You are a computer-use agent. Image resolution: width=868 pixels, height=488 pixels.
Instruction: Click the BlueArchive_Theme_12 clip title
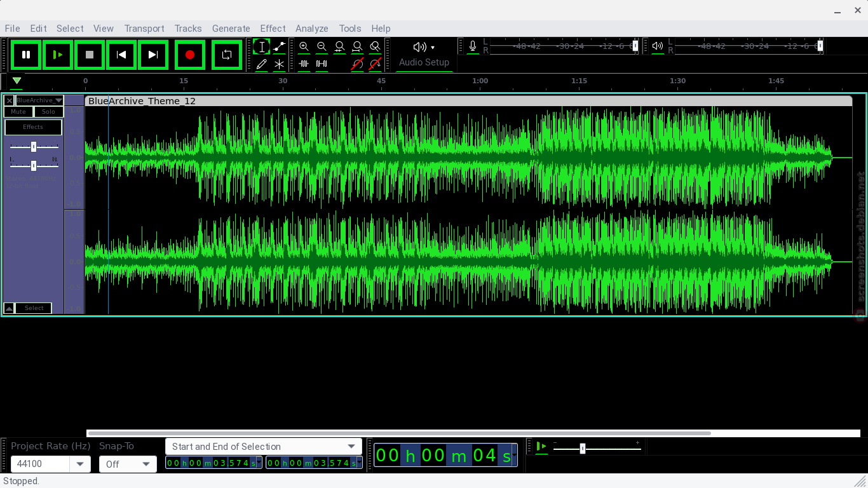142,101
